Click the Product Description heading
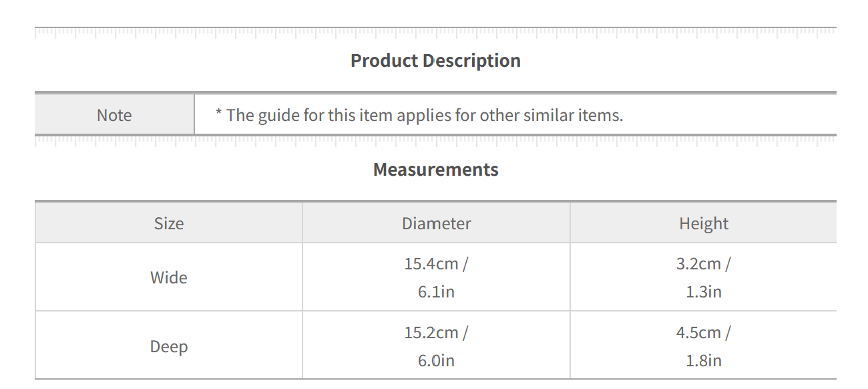This screenshot has width=868, height=389. (x=435, y=61)
